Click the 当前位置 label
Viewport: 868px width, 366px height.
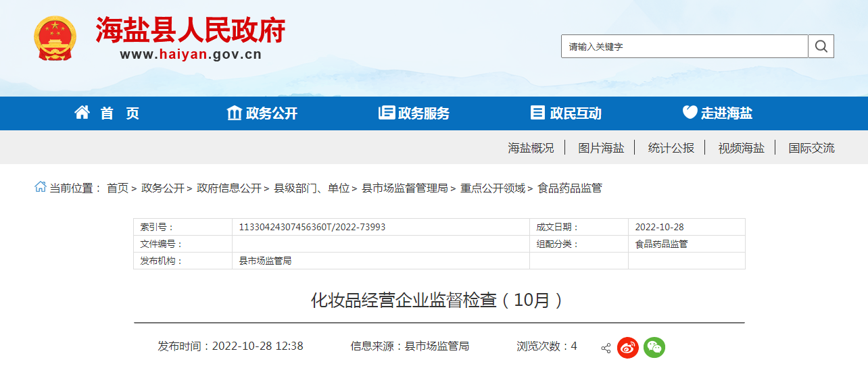point(75,188)
